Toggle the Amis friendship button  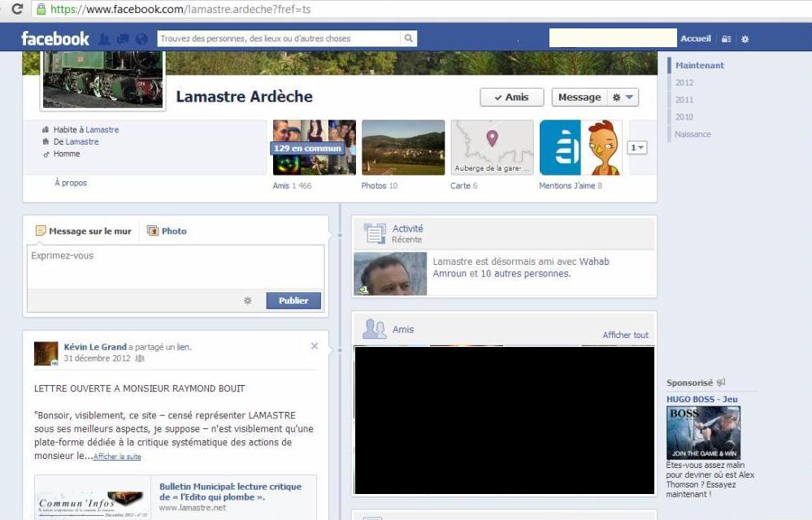click(x=511, y=97)
